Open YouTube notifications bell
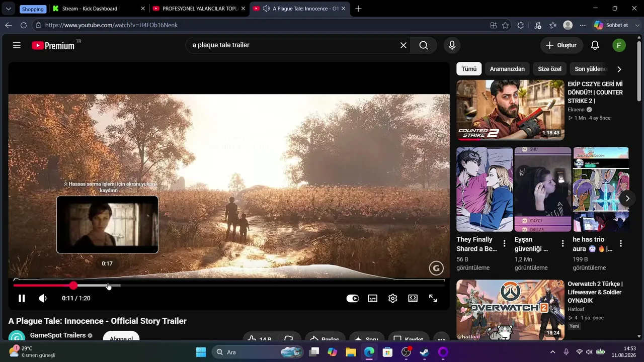Screen dimensions: 644x362 595,45
